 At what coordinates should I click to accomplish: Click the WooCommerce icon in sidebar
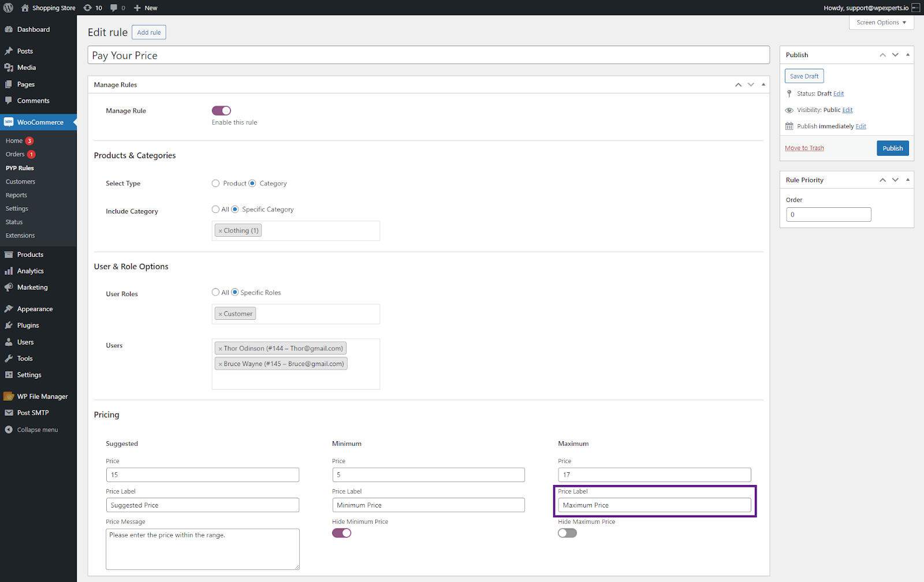pos(9,122)
